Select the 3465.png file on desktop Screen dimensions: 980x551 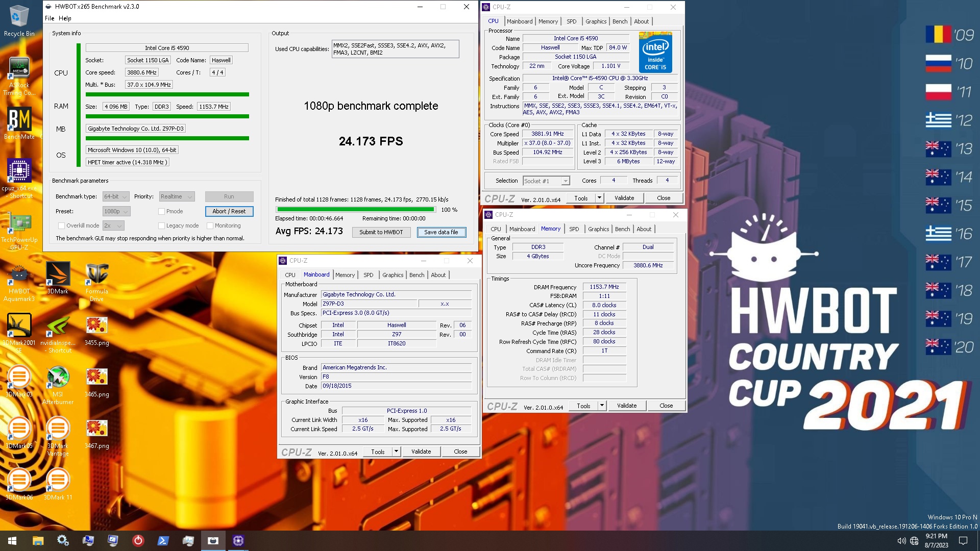[x=96, y=383]
